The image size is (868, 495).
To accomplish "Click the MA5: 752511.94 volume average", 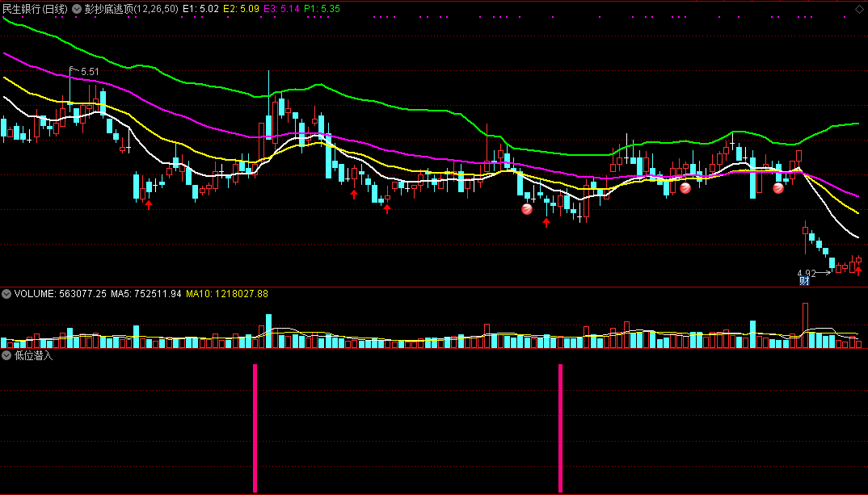I will (x=146, y=294).
